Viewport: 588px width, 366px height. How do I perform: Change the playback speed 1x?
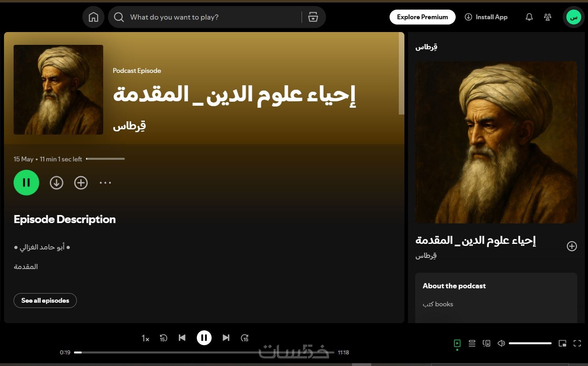(x=145, y=338)
